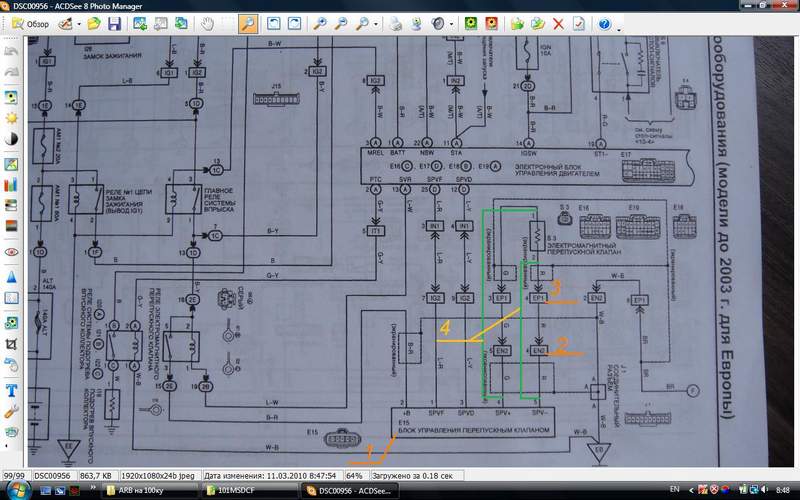Go to previous image in toolbar

click(140, 24)
